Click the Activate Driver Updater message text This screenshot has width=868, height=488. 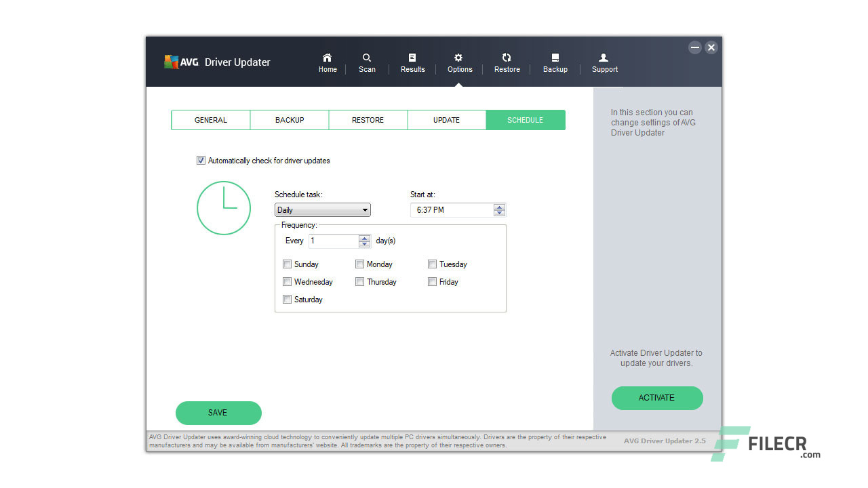656,358
